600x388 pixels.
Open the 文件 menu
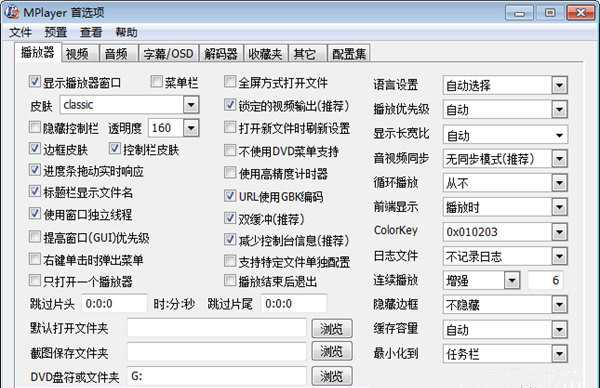20,32
